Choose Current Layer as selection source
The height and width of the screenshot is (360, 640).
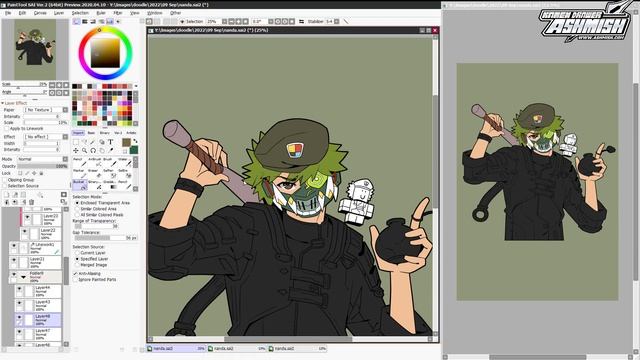[x=77, y=253]
